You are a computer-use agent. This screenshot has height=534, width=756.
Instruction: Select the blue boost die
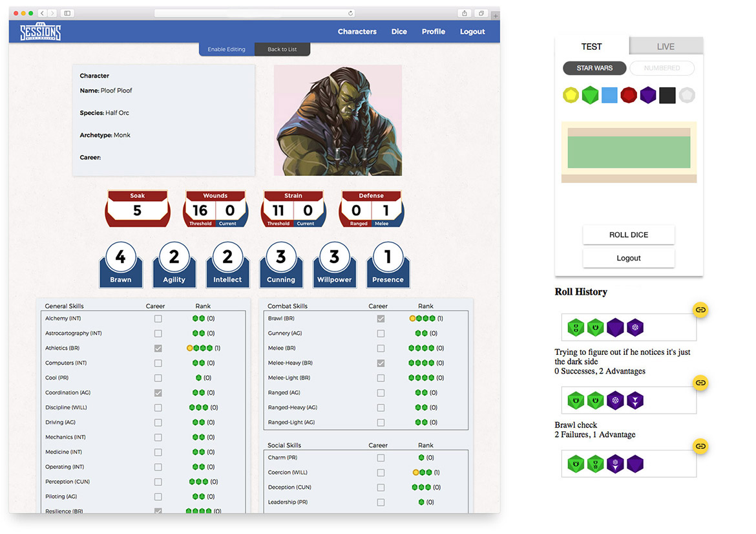point(609,96)
